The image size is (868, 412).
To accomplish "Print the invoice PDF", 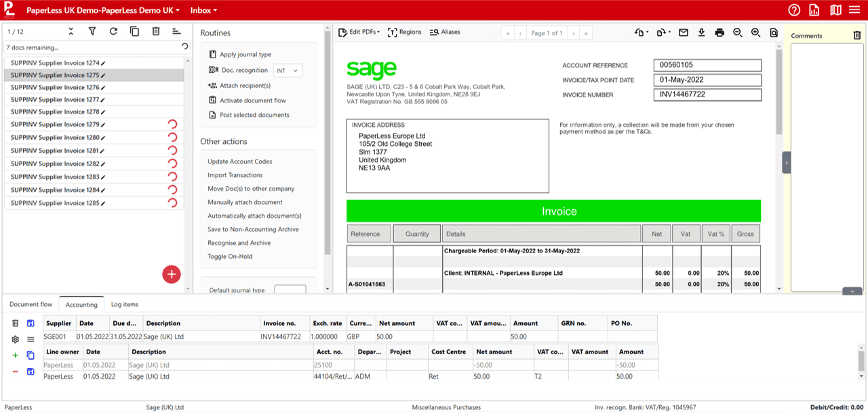I will coord(719,33).
